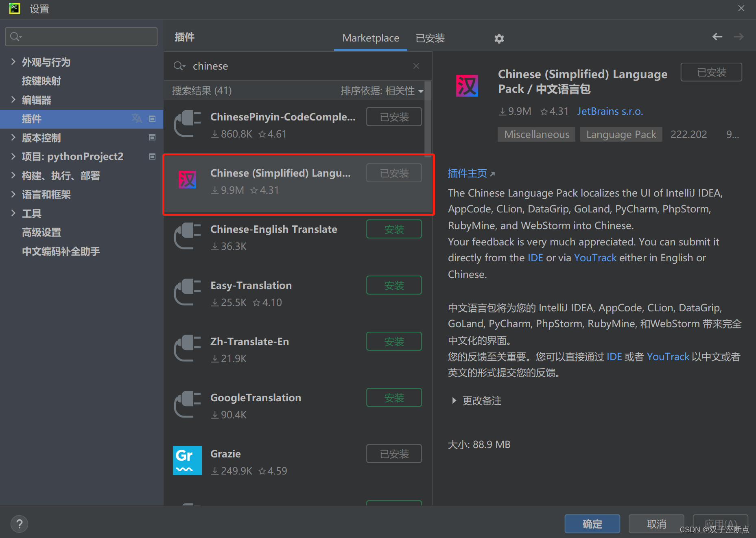Image resolution: width=756 pixels, height=538 pixels.
Task: Clear the chinese search text
Action: coord(416,66)
